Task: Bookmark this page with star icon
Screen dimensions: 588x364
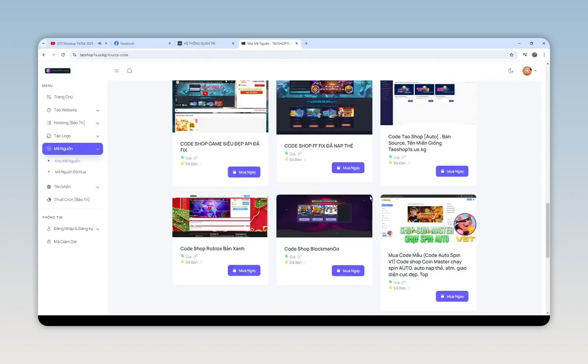Action: pyautogui.click(x=512, y=55)
